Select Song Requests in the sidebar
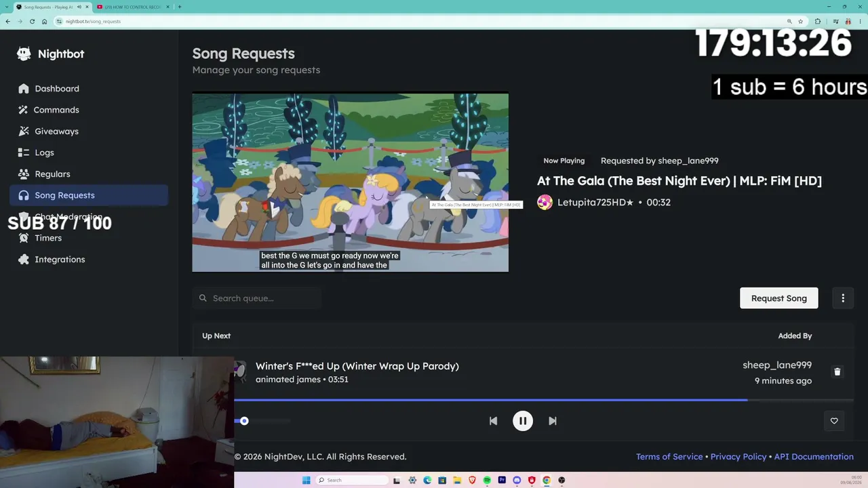 (x=89, y=195)
